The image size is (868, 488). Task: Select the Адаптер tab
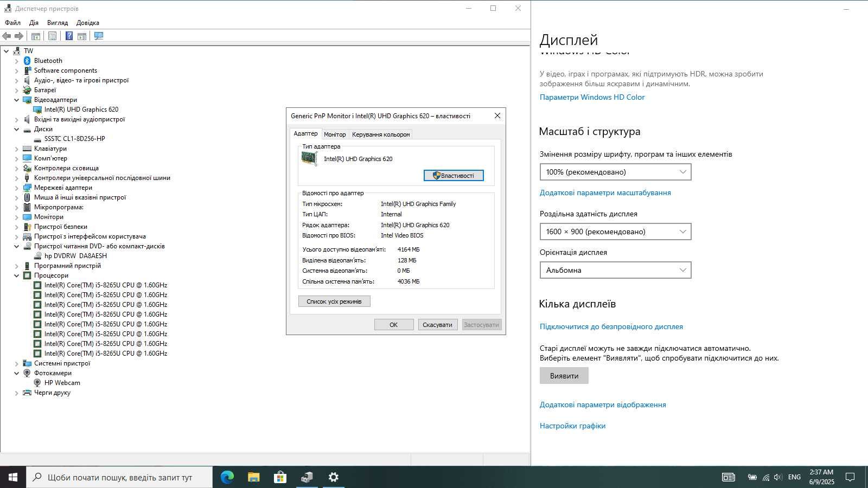pyautogui.click(x=305, y=133)
